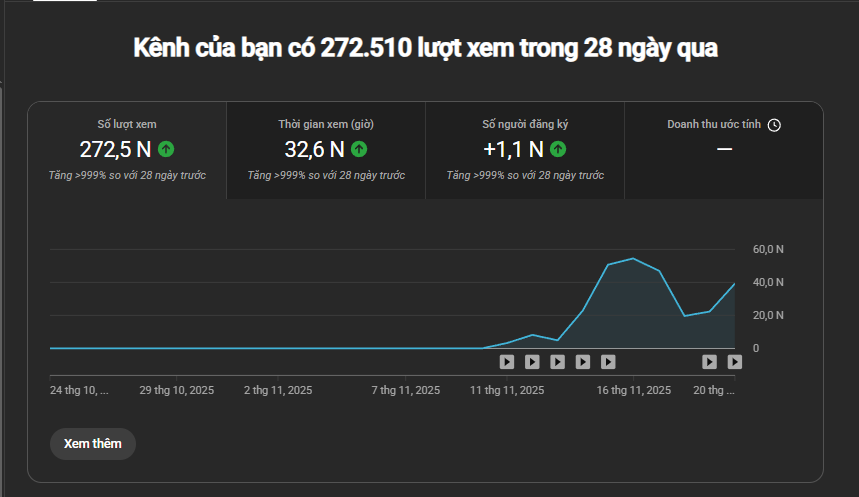This screenshot has width=859, height=497.
Task: Click the 40,0 N axis label
Action: (768, 282)
